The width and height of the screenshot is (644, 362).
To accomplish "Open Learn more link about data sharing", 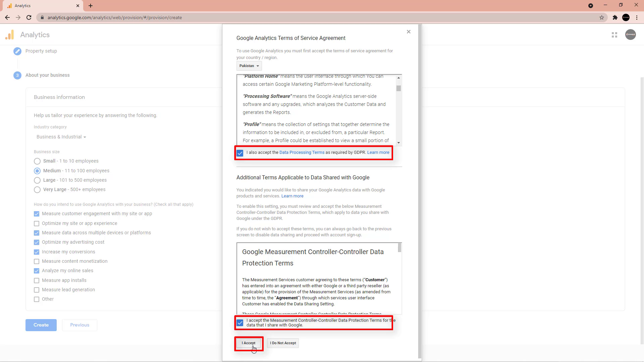I will tap(292, 196).
